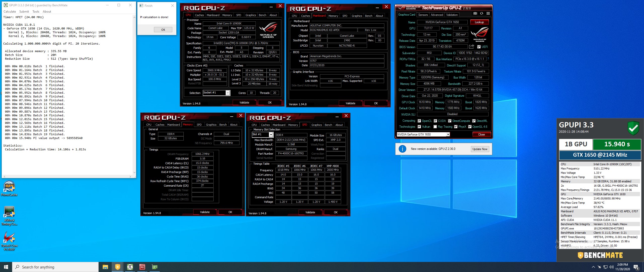The height and width of the screenshot is (272, 644).
Task: Switch to the Advanced tab in GPU-Z
Action: point(437,15)
